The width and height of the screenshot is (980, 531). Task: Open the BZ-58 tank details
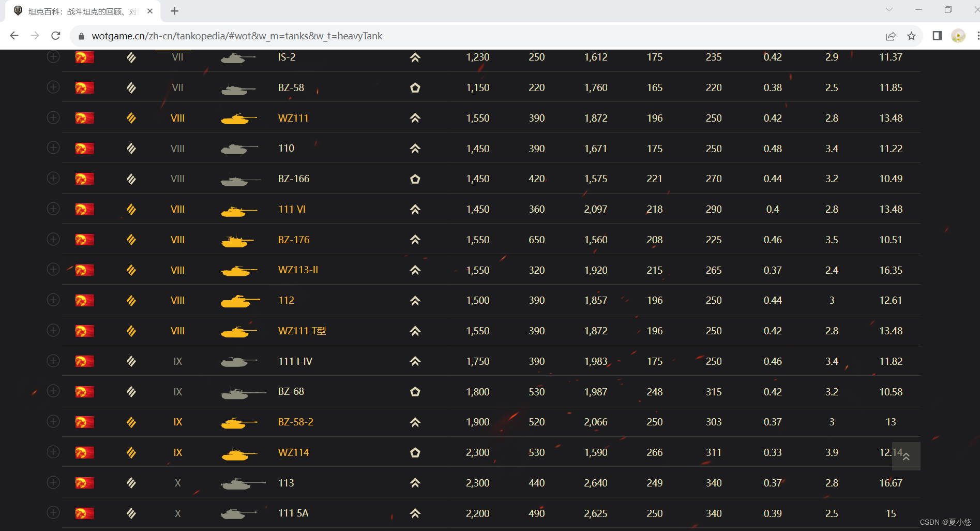pyautogui.click(x=291, y=87)
